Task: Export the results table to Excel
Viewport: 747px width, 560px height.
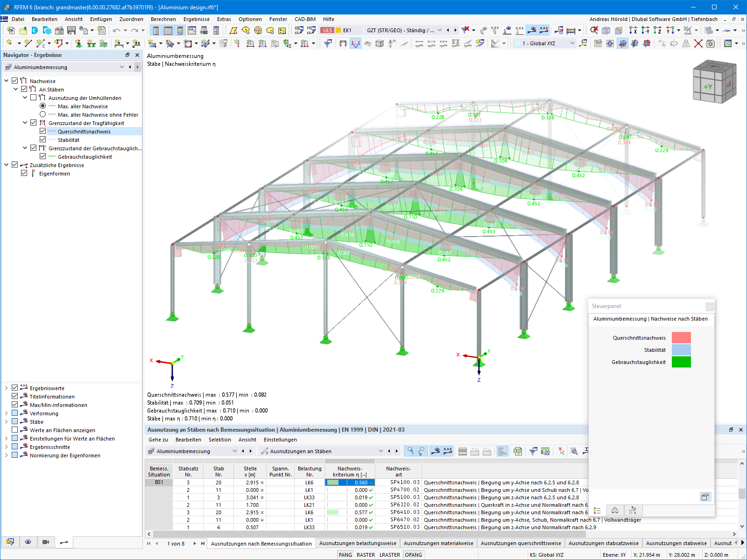Action: click(x=518, y=451)
